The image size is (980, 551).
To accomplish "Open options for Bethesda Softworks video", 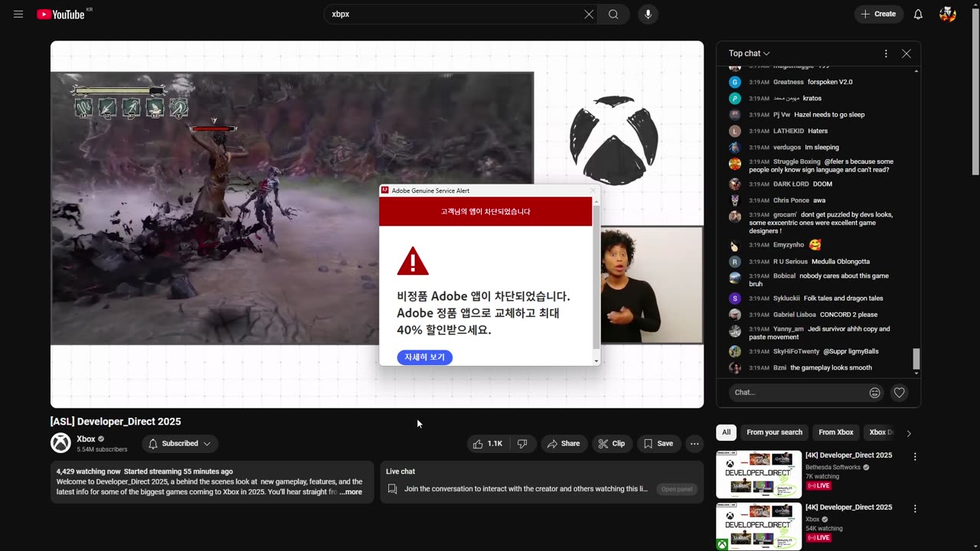I will click(x=914, y=457).
